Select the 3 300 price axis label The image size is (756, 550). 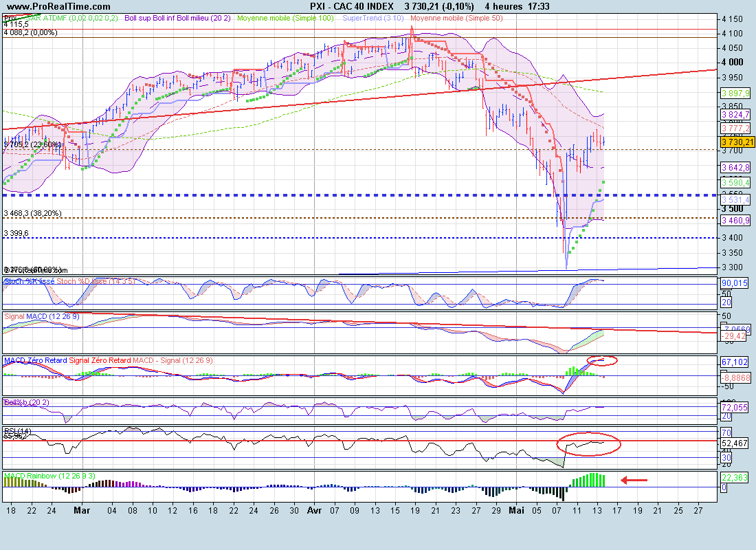(x=733, y=267)
